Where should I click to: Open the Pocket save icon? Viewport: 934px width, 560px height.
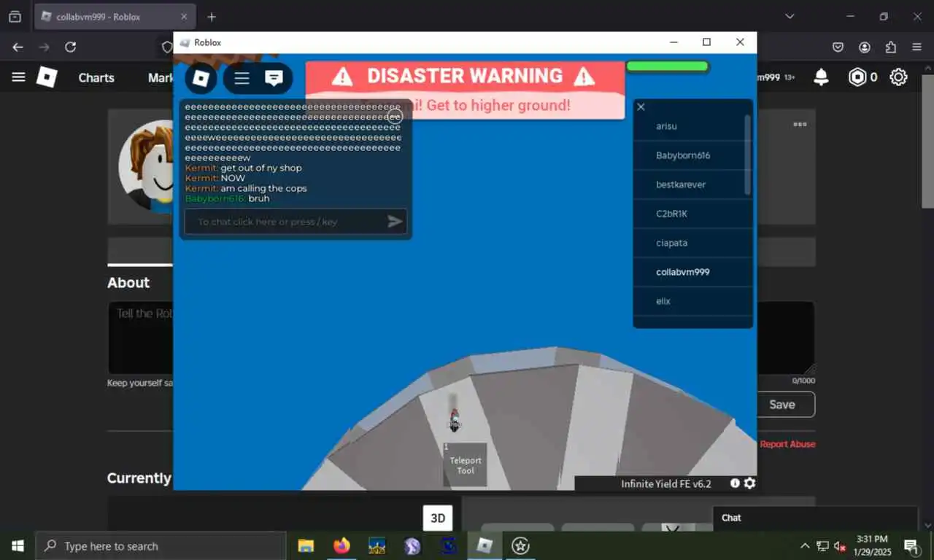[x=838, y=47]
